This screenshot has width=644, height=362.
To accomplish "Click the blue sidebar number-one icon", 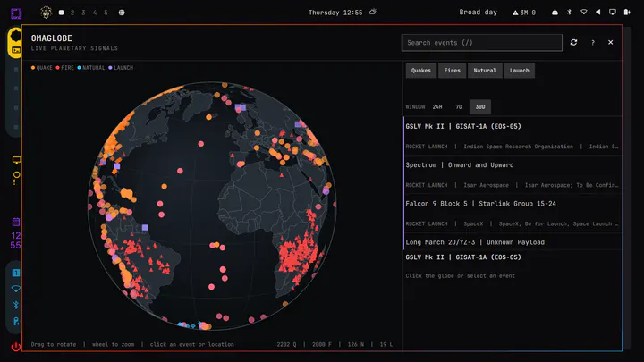I will (16, 273).
